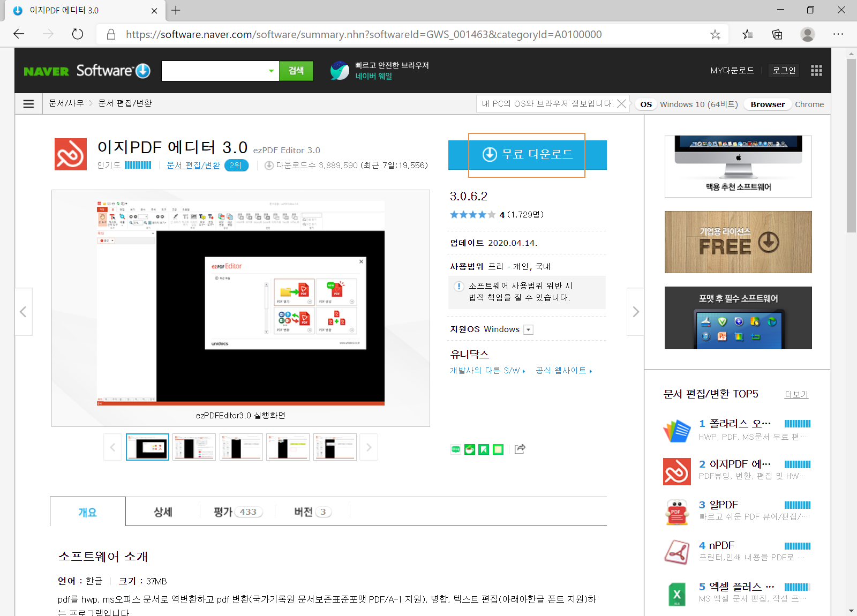Expand the search box dropdown arrow

271,71
